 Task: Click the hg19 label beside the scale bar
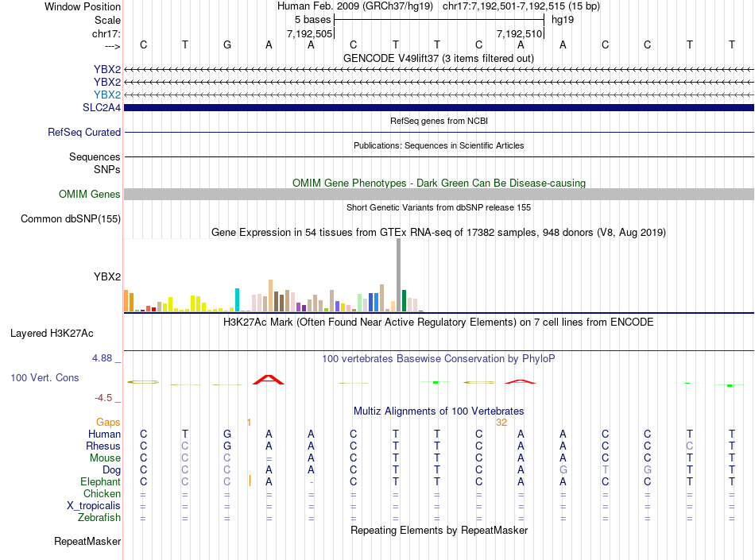click(x=563, y=20)
